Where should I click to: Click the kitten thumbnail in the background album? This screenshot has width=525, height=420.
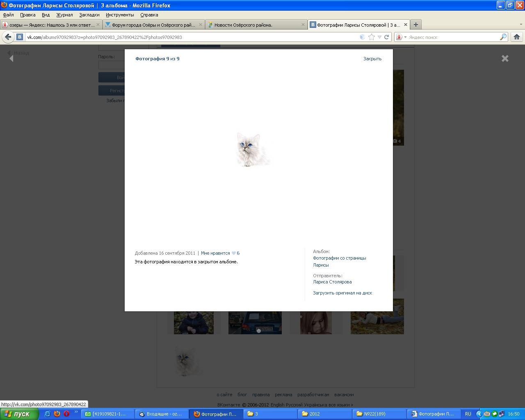click(188, 361)
